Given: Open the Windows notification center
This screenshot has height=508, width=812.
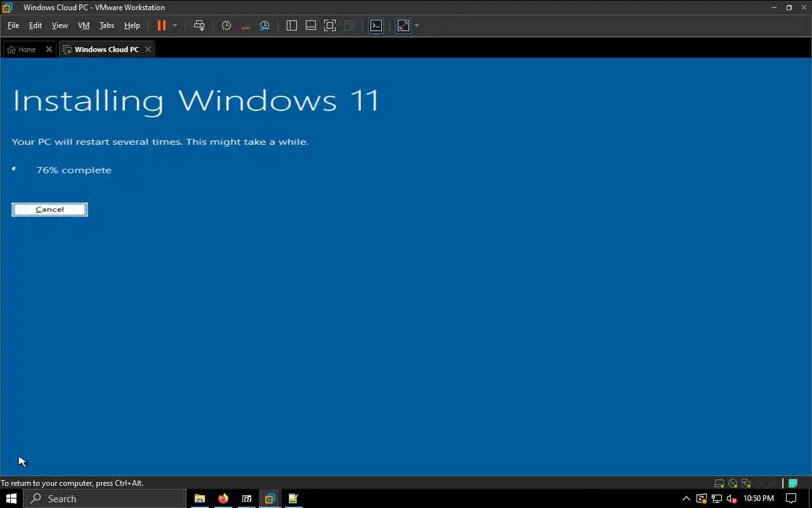Looking at the screenshot, I should click(791, 498).
